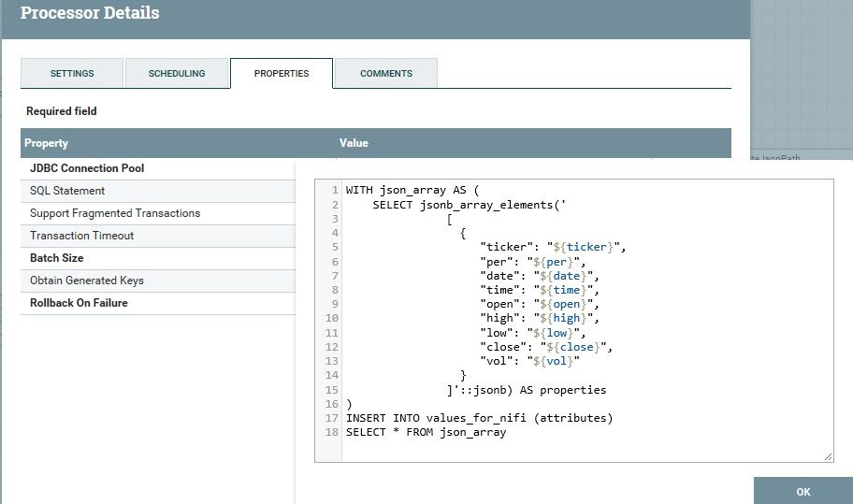
Task: Switch to the Scheduling tab
Action: (177, 73)
